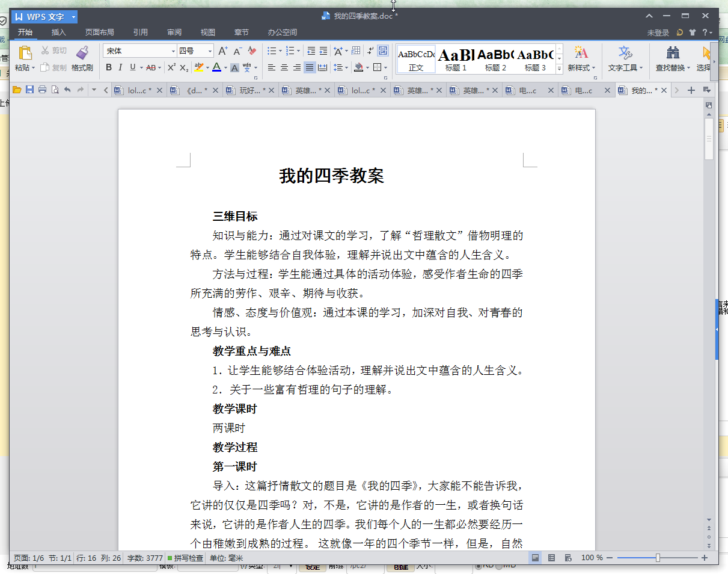
Task: Save document with floppy disk icon
Action: point(29,90)
